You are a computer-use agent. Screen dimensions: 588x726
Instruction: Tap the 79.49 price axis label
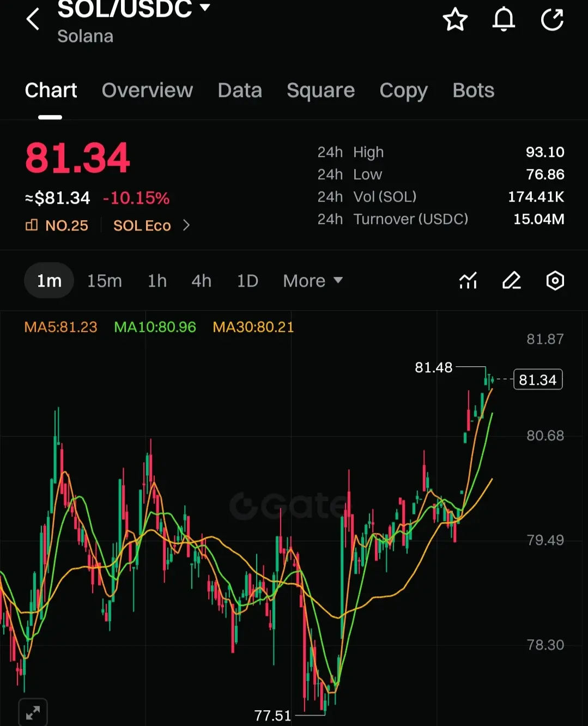(545, 540)
